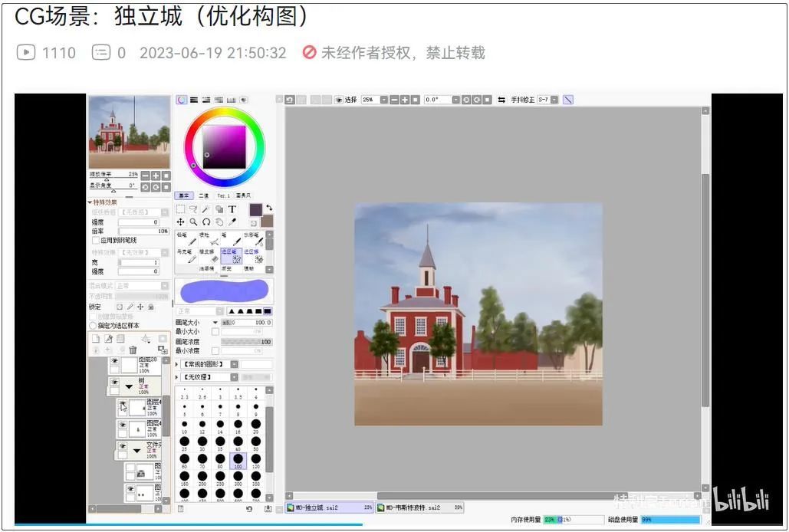The height and width of the screenshot is (532, 789).
Task: Pick the magic wand tool
Action: (206, 209)
